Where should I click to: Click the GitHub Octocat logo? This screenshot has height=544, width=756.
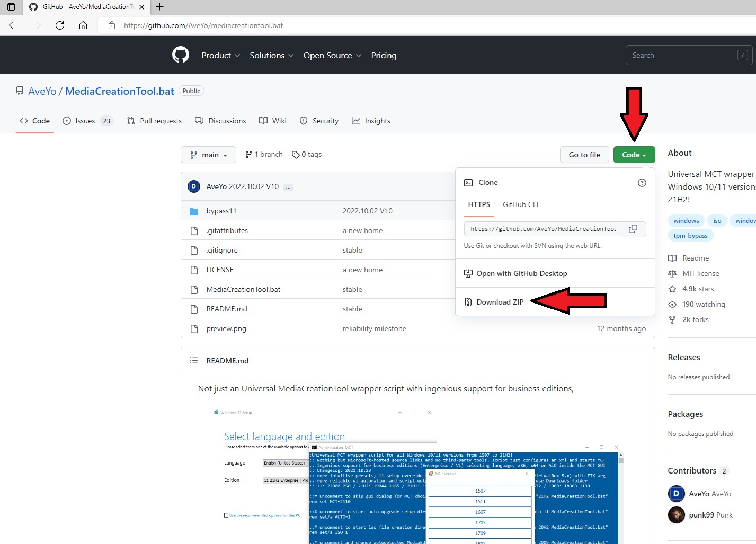coord(181,55)
